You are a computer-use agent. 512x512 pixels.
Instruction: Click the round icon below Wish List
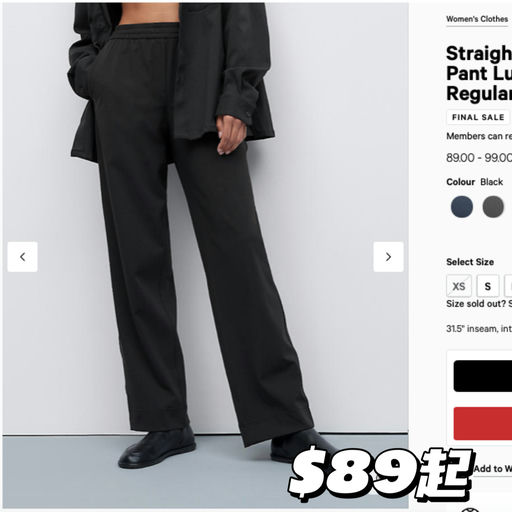(470, 510)
